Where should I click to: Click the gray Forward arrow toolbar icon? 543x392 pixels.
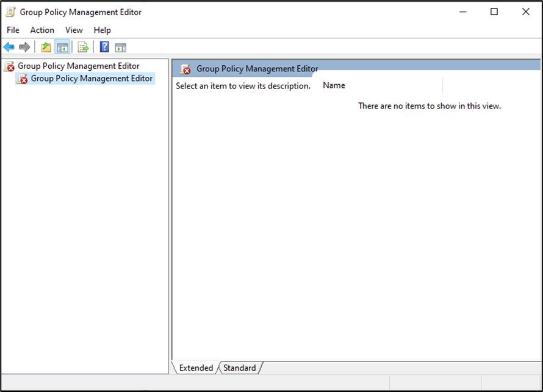coord(24,47)
